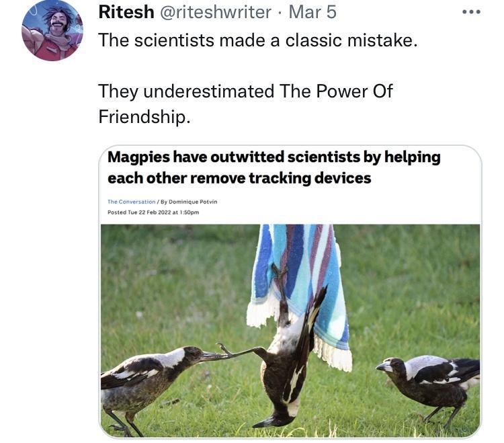Click the word 'Magpies' in the headline
The height and width of the screenshot is (443, 504).
pyautogui.click(x=138, y=157)
